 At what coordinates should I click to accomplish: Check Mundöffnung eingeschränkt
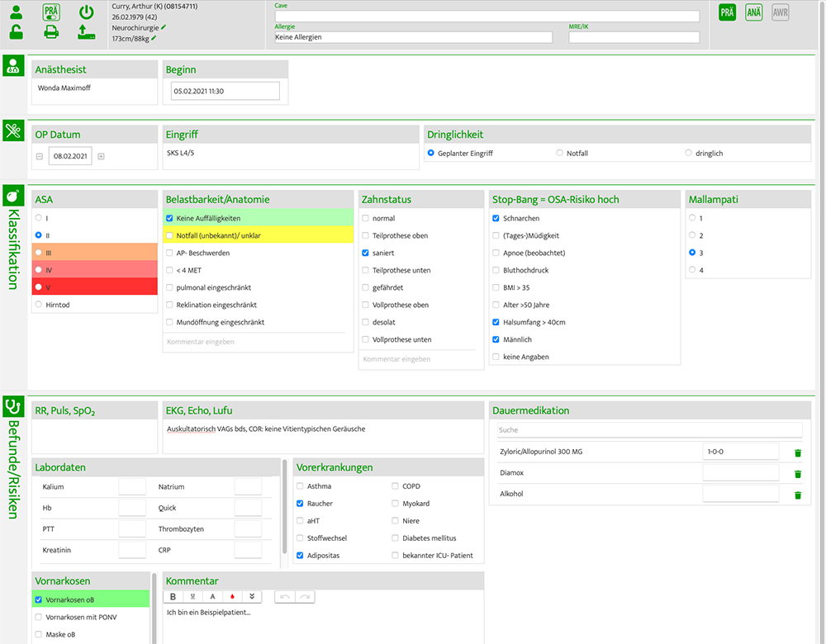click(x=169, y=322)
